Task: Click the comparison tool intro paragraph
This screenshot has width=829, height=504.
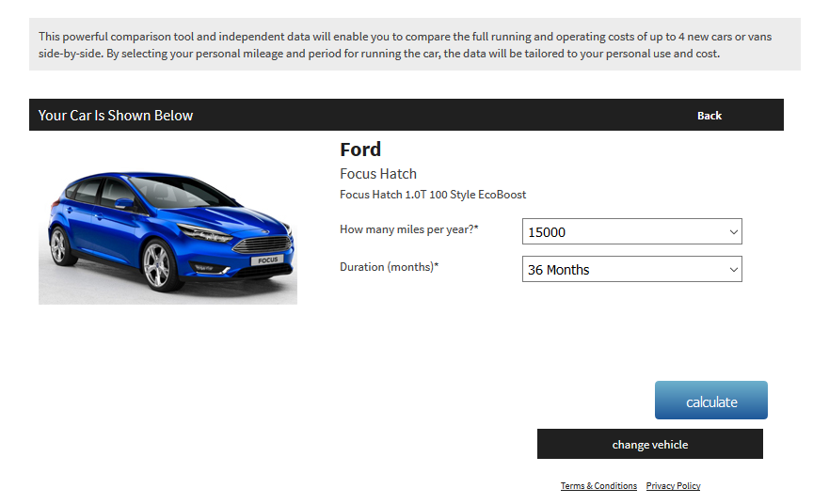Action: pyautogui.click(x=405, y=45)
